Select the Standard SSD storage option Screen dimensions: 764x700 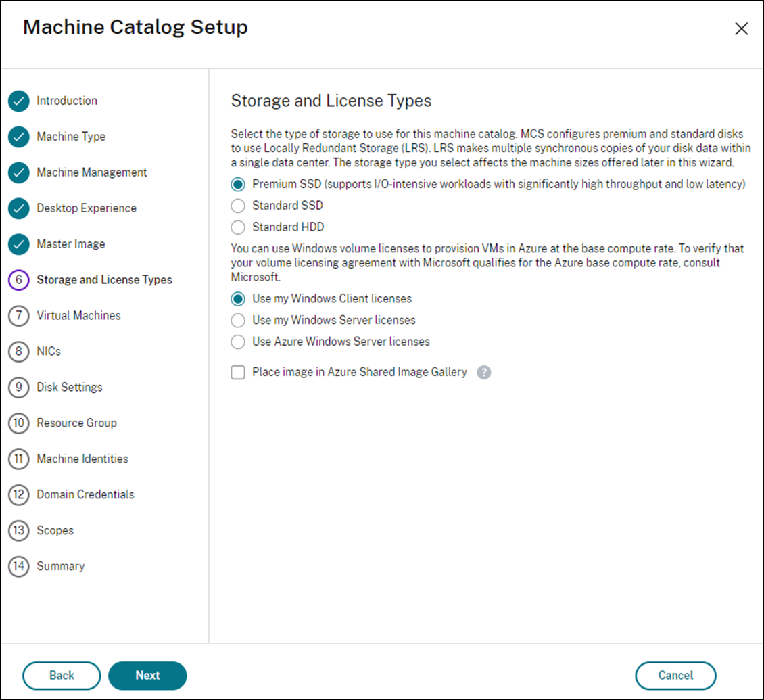pos(237,205)
